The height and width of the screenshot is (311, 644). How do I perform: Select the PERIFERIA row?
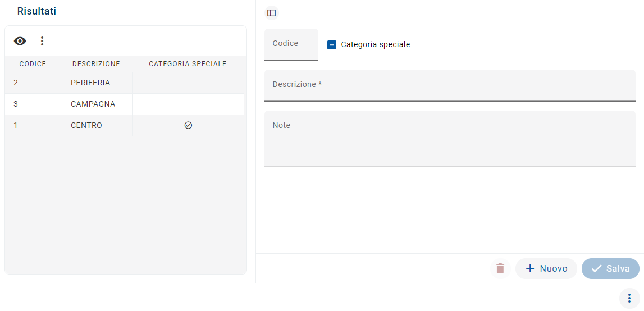coord(90,83)
